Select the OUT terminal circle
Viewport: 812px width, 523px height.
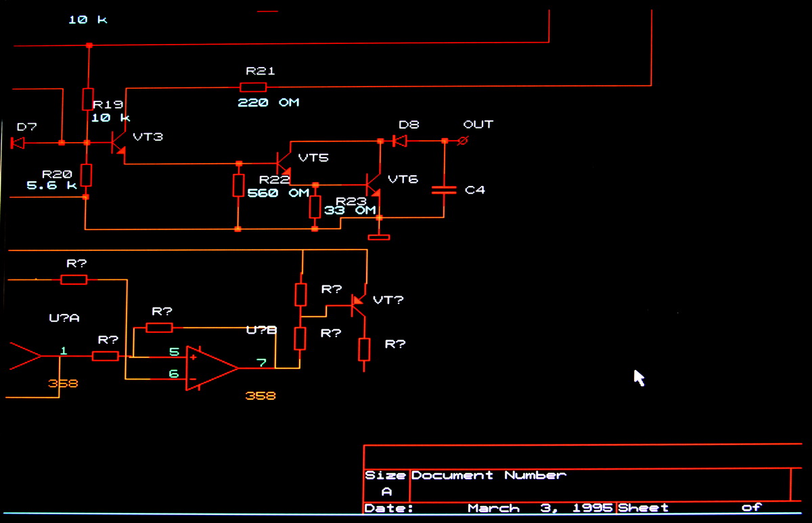coord(464,141)
